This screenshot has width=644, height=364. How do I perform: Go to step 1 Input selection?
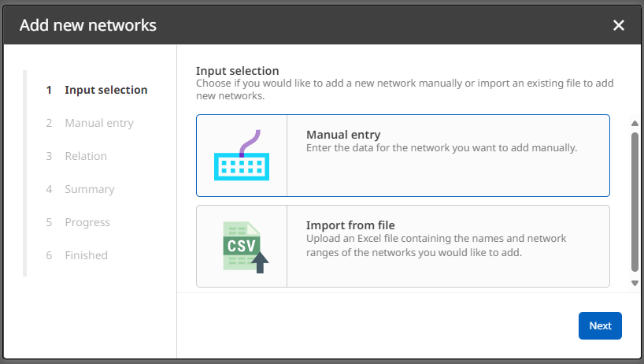(x=105, y=90)
